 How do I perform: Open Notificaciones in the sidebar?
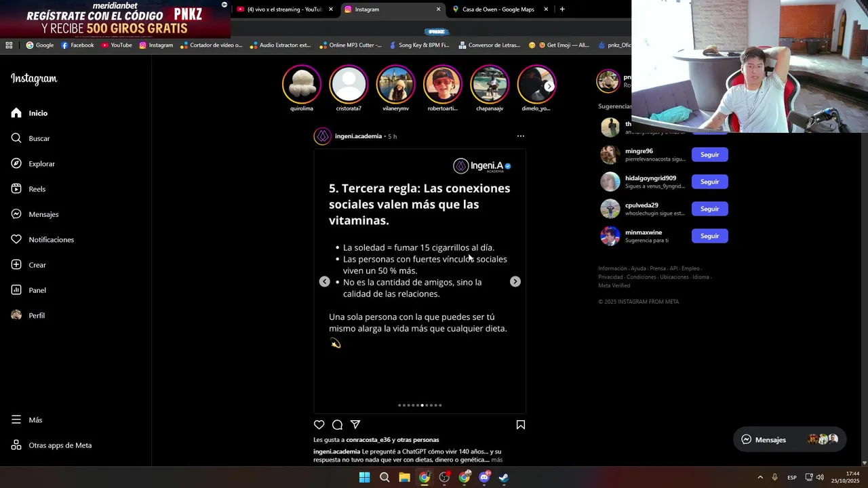coord(43,240)
